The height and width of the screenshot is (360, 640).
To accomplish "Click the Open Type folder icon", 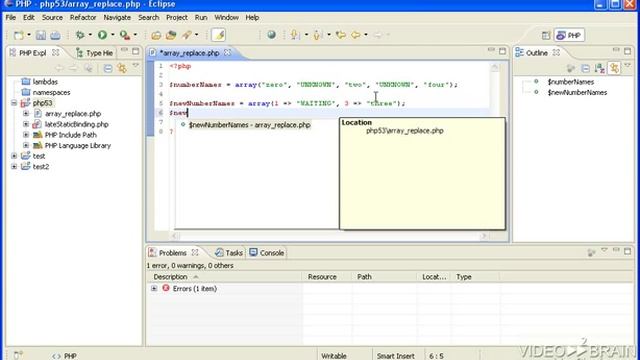I will point(156,35).
